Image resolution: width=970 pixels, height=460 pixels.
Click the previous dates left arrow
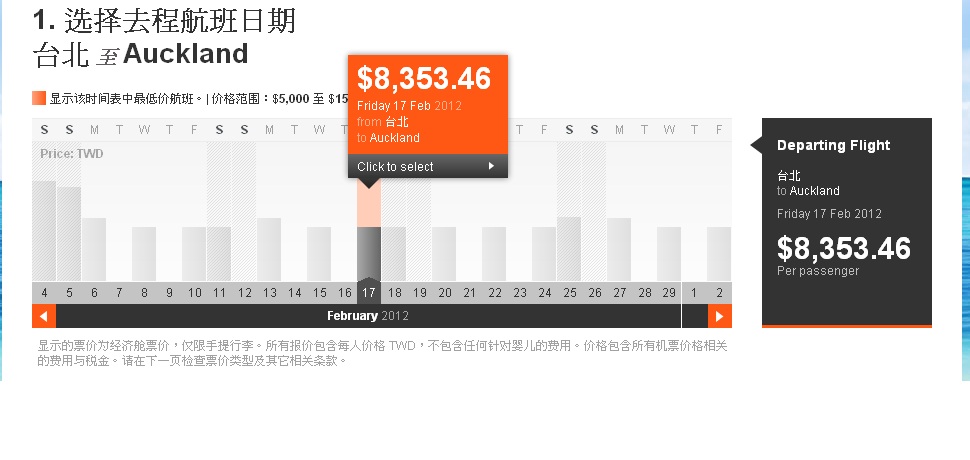(43, 316)
